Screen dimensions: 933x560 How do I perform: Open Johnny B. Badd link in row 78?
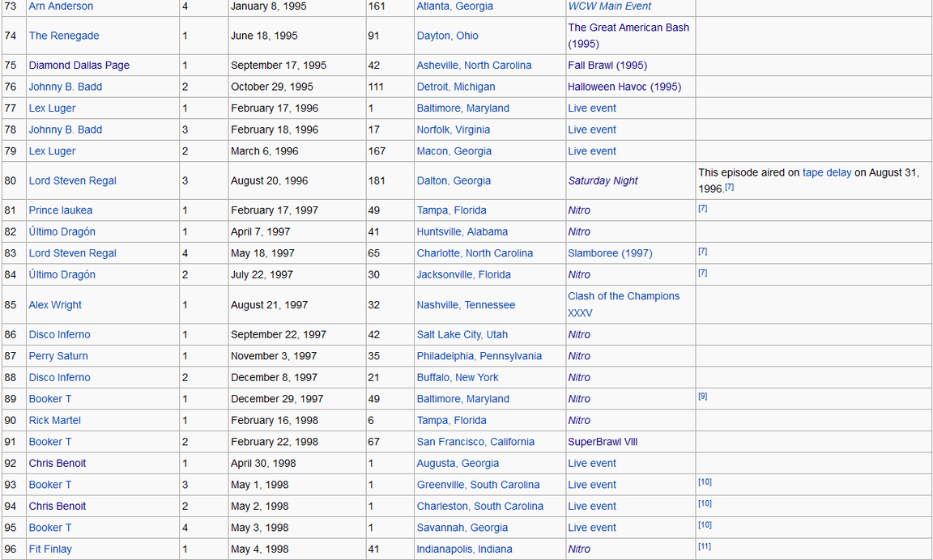66,129
